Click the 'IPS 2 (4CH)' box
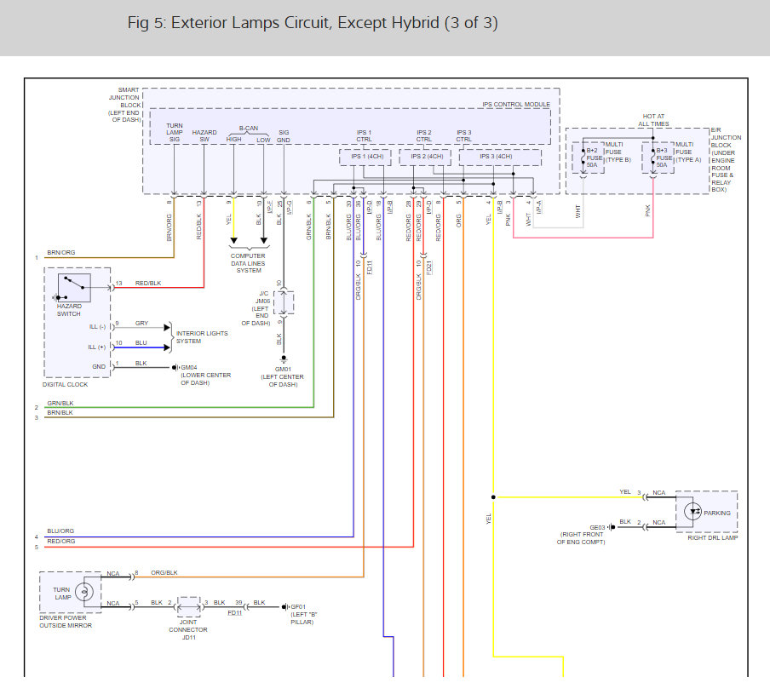This screenshot has width=770, height=700. click(425, 157)
